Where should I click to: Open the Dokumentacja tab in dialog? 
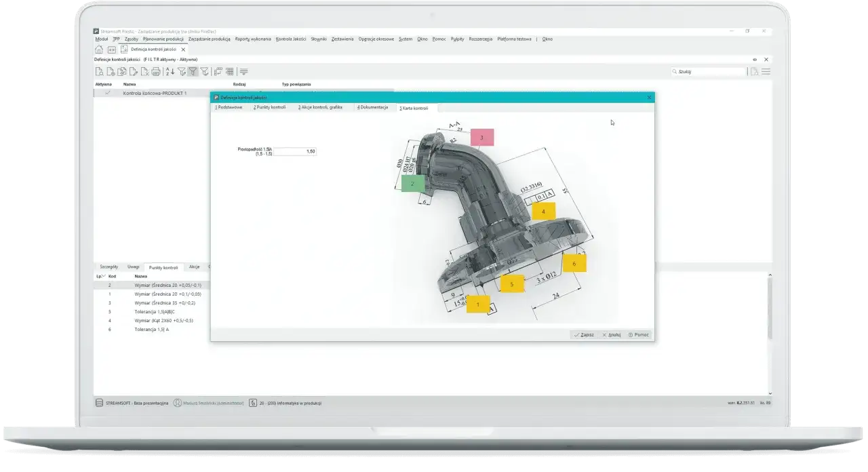pyautogui.click(x=373, y=108)
